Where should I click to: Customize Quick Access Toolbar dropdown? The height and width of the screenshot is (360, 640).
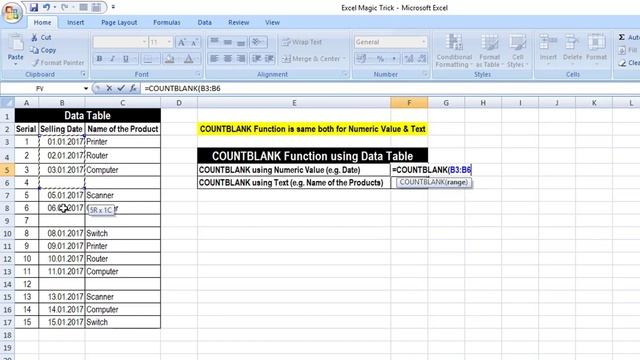[113, 7]
